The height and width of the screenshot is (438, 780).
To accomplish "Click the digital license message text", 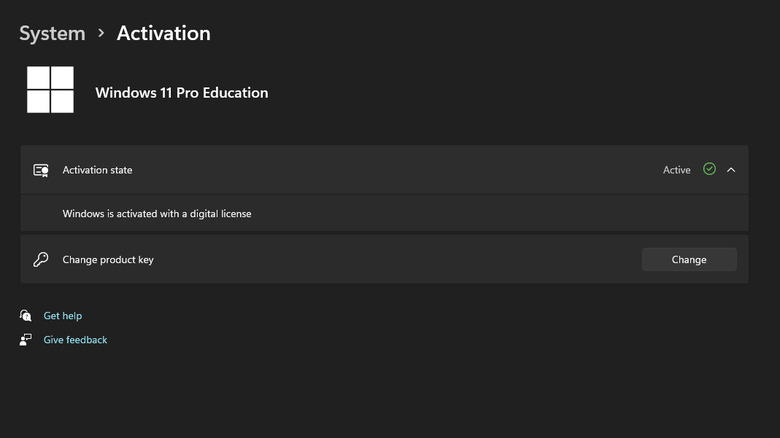I will pos(157,213).
